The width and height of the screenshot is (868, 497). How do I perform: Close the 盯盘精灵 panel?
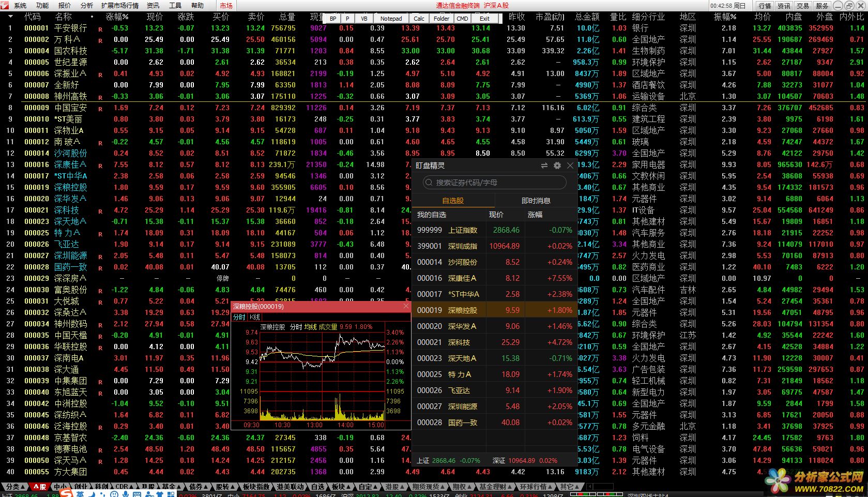[570, 165]
